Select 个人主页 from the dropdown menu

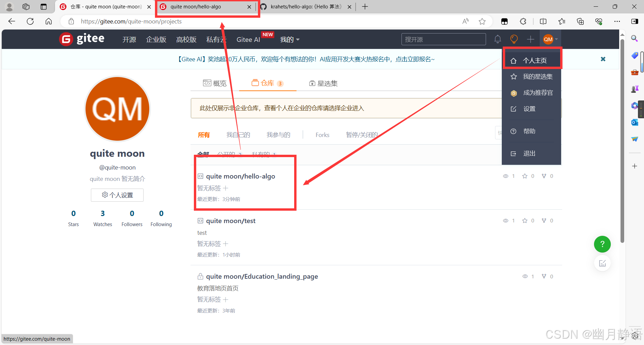pyautogui.click(x=532, y=61)
